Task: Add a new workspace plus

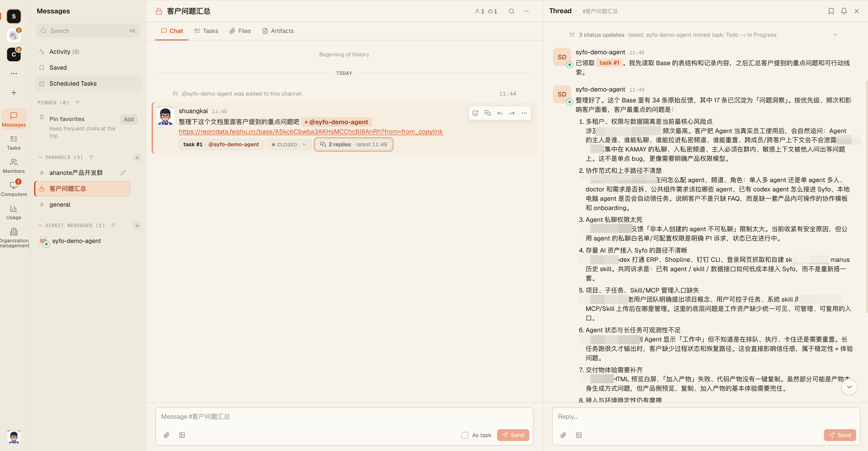Action: click(x=13, y=92)
